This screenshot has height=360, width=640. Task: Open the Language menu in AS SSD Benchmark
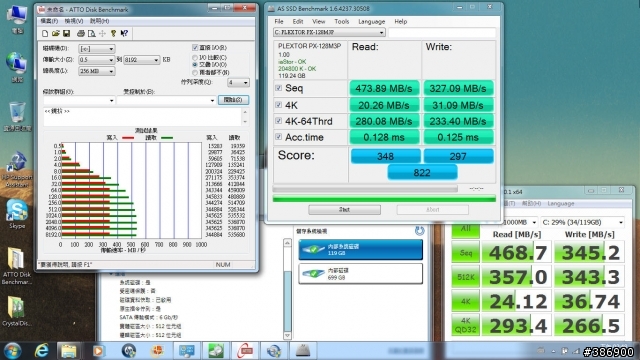(371, 21)
